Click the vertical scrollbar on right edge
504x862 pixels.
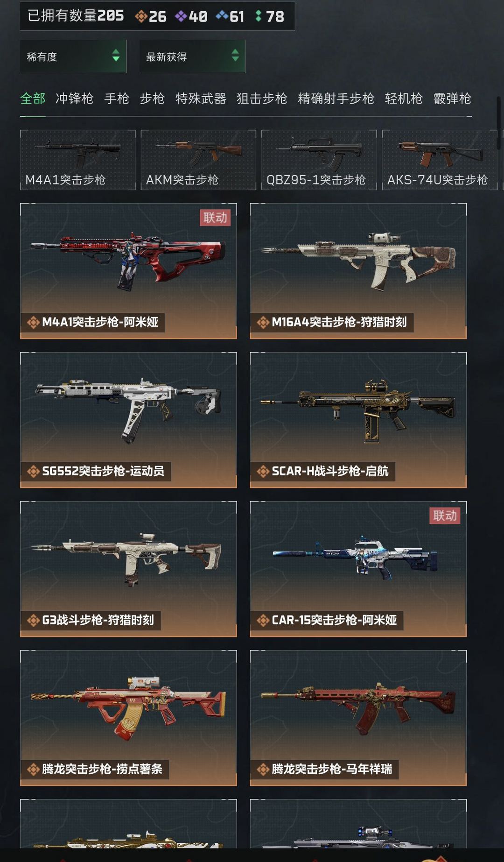[x=498, y=123]
